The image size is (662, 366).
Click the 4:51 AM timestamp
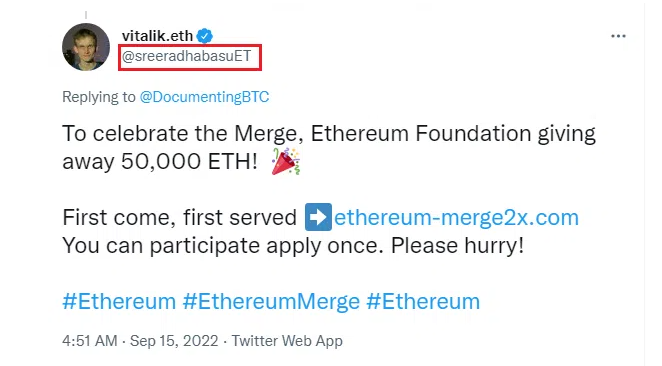click(90, 341)
